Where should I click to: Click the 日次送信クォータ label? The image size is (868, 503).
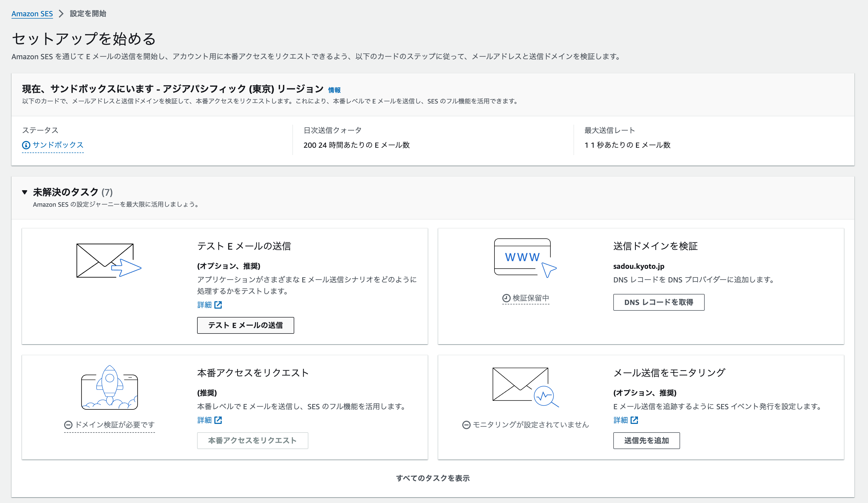[x=332, y=130]
